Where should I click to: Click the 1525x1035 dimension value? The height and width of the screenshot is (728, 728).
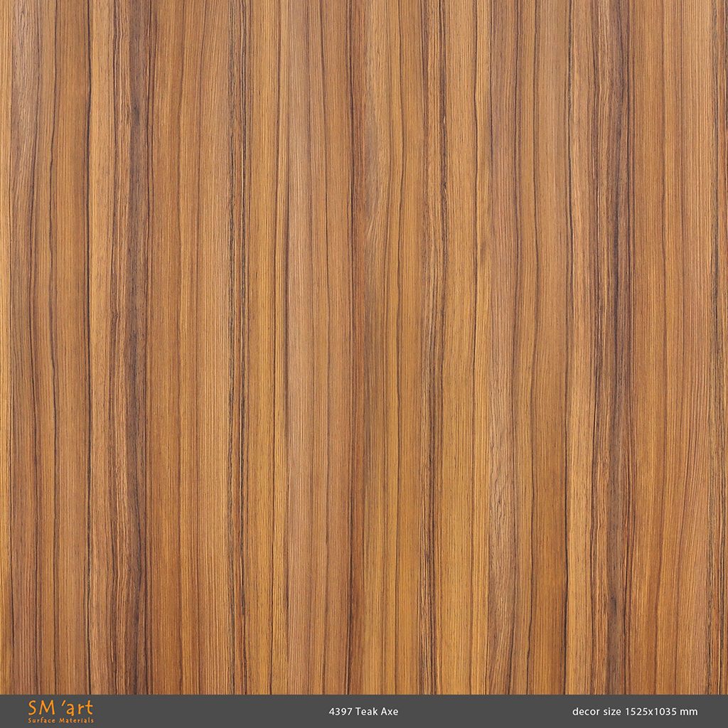point(652,712)
